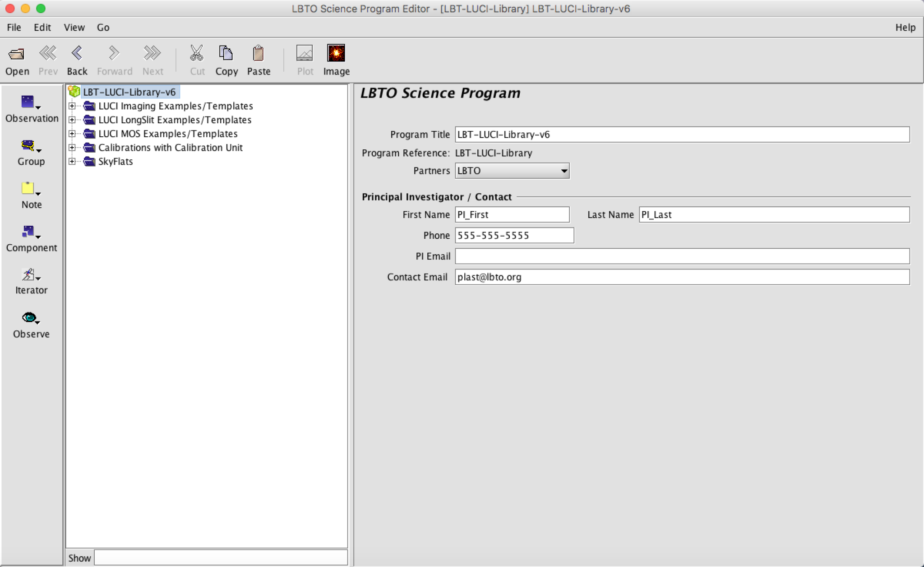Click the LUCI LongSlit Examples folder icon
Image resolution: width=924 pixels, height=567 pixels.
(89, 120)
